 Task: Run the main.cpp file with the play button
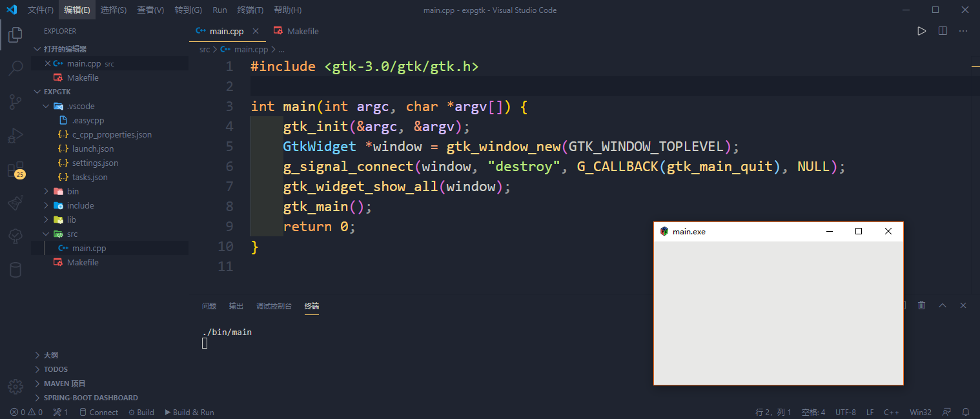point(921,30)
